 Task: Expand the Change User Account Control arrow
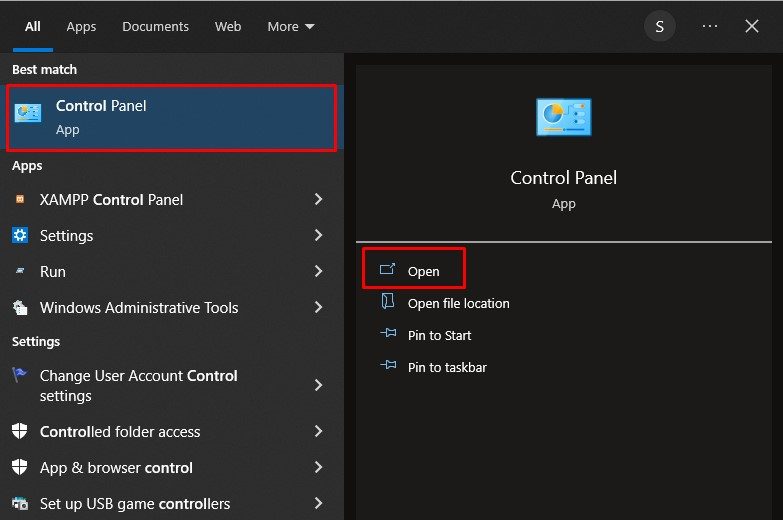click(318, 385)
